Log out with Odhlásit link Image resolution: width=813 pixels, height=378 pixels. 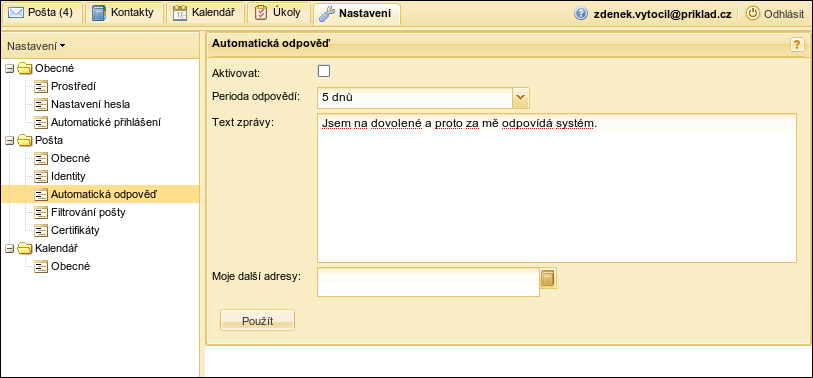pyautogui.click(x=783, y=14)
